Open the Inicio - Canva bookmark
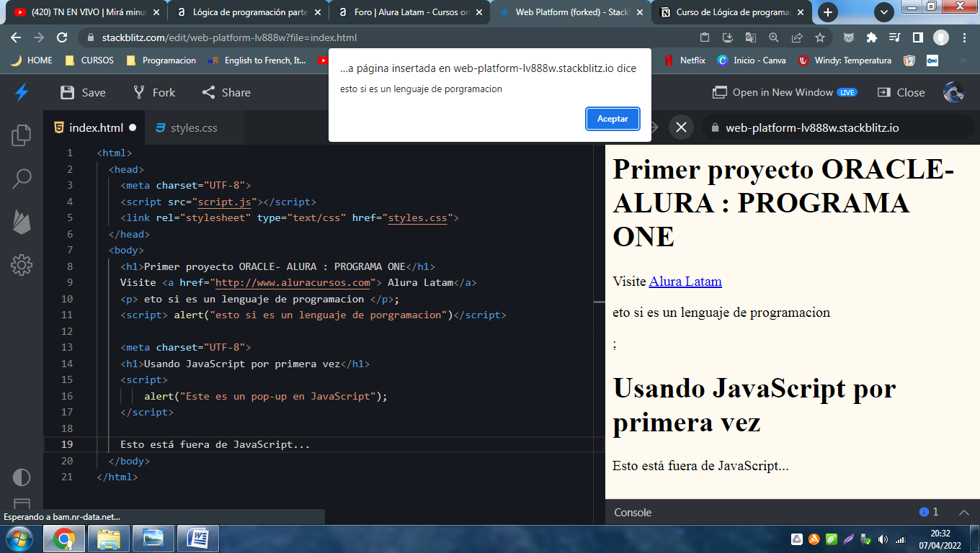 pyautogui.click(x=752, y=60)
